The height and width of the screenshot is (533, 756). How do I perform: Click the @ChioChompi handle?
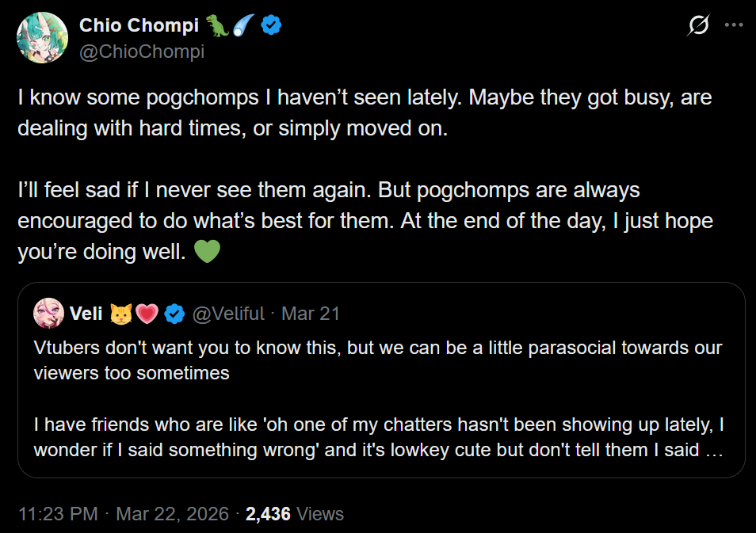click(142, 51)
